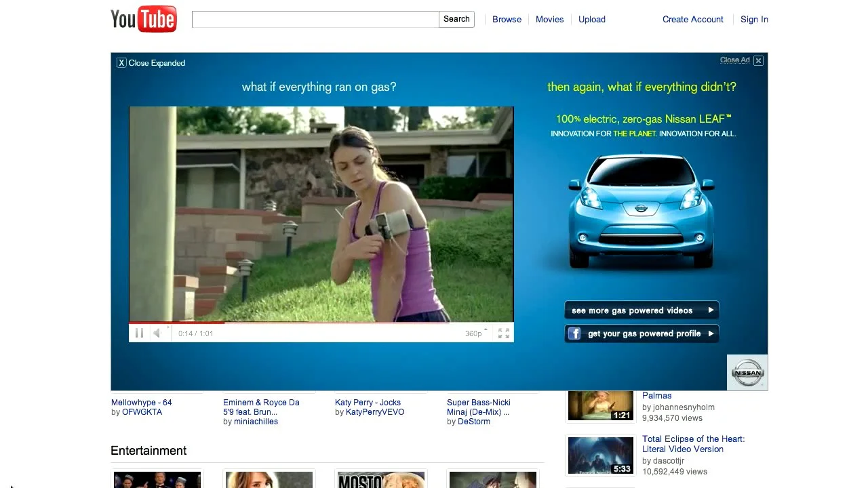The image size is (868, 488).
Task: Click the Search button
Action: click(x=456, y=19)
